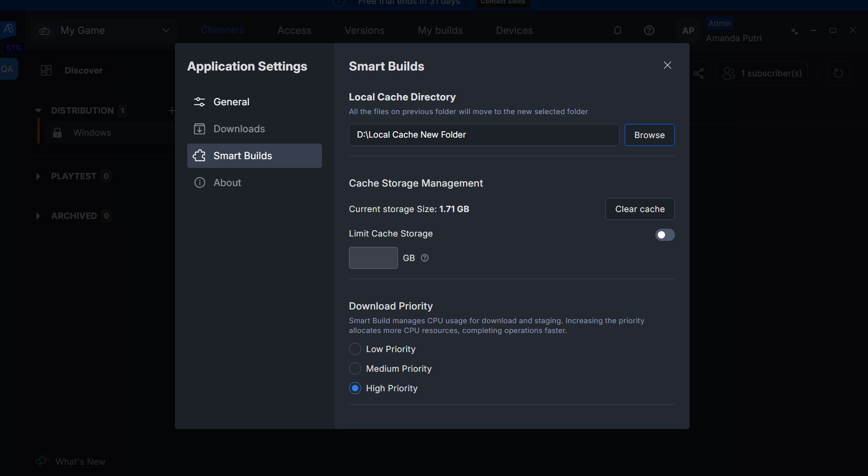Click the AP user avatar
Image resolution: width=868 pixels, height=476 pixels.
click(x=688, y=31)
